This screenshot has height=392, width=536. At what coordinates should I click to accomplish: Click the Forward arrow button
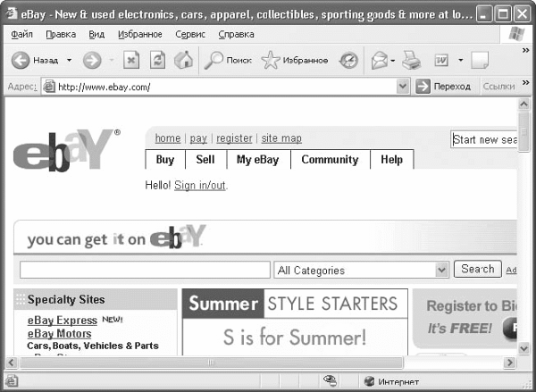pos(91,61)
